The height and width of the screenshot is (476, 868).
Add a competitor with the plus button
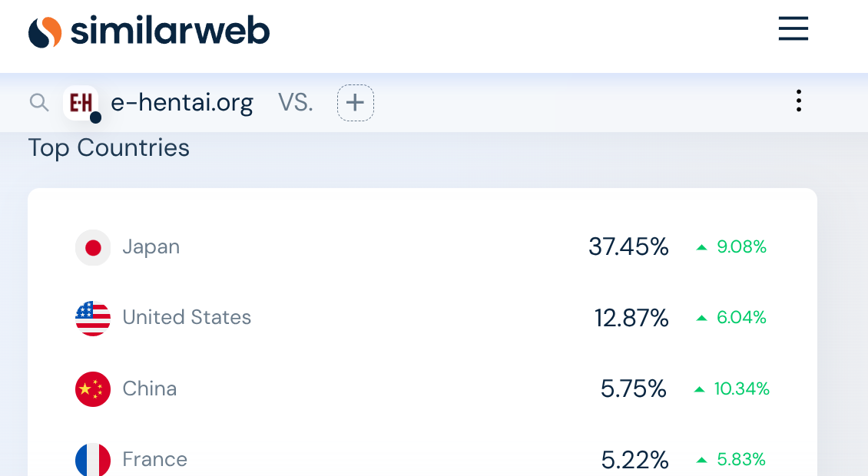tap(356, 102)
